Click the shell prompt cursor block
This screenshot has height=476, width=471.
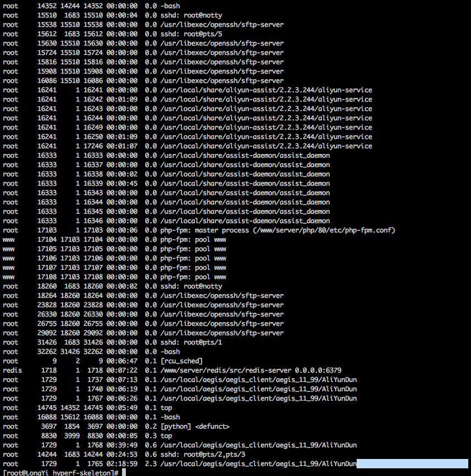[124, 472]
